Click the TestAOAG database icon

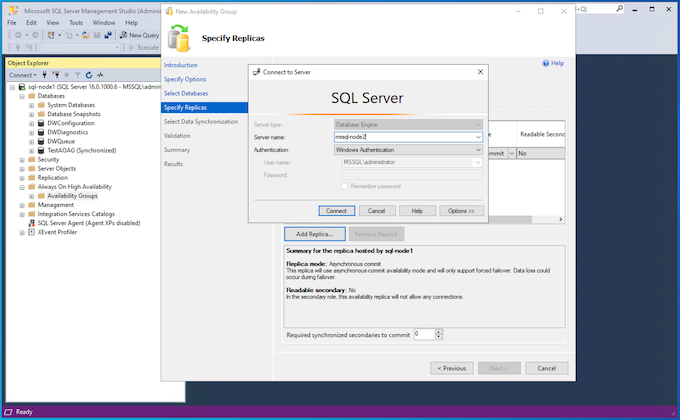coord(41,151)
